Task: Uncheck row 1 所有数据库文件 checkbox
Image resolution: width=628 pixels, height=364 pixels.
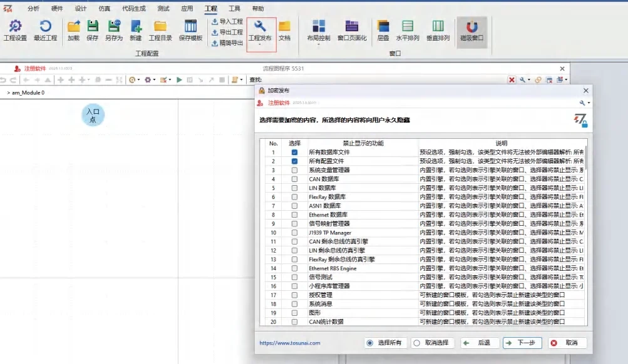Action: (x=294, y=153)
